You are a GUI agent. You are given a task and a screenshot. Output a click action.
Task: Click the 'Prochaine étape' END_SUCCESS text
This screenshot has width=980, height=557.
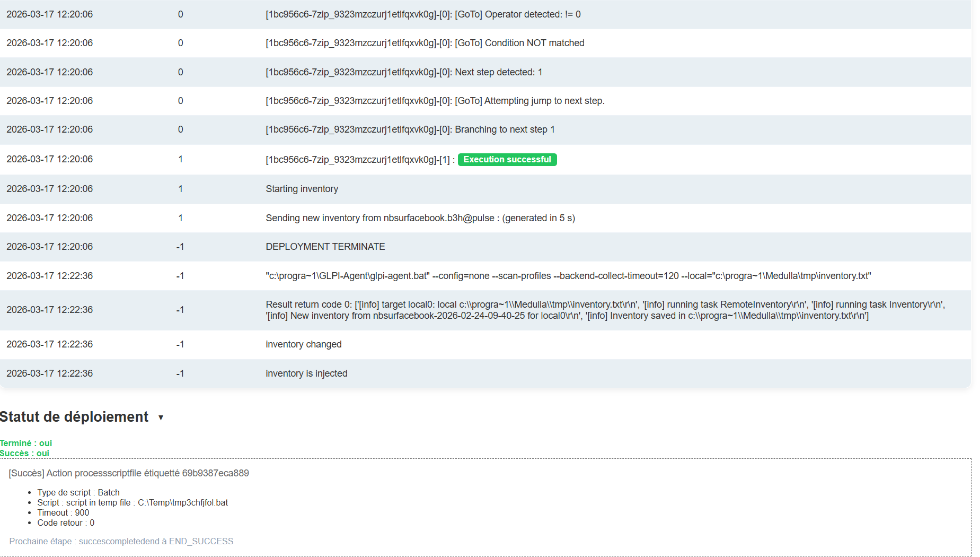121,541
